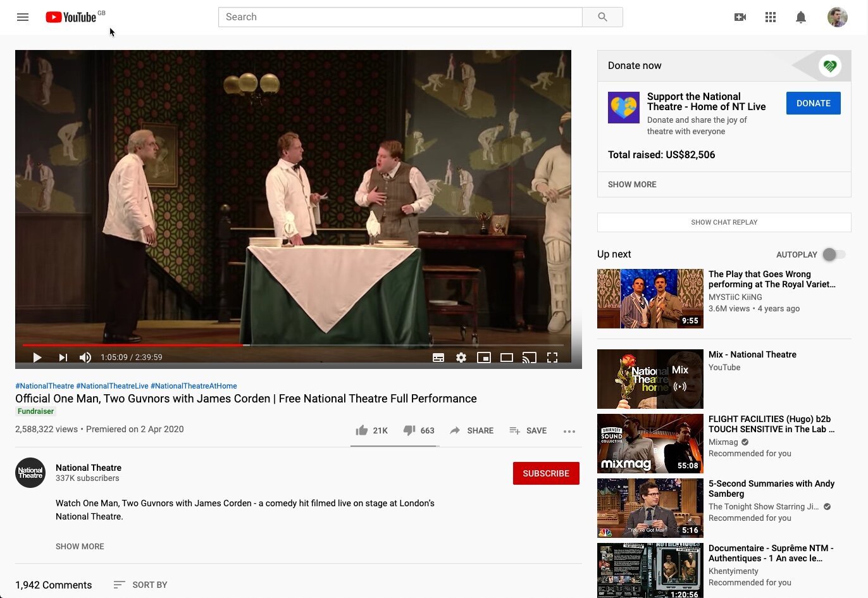
Task: Open Documentaire - Suprême NTM title
Action: pyautogui.click(x=771, y=553)
